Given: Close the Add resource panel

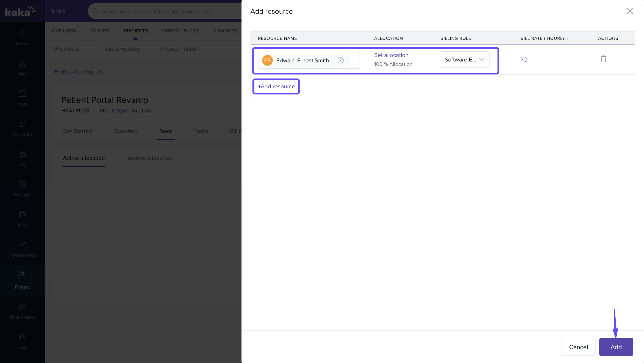Looking at the screenshot, I should [x=629, y=11].
